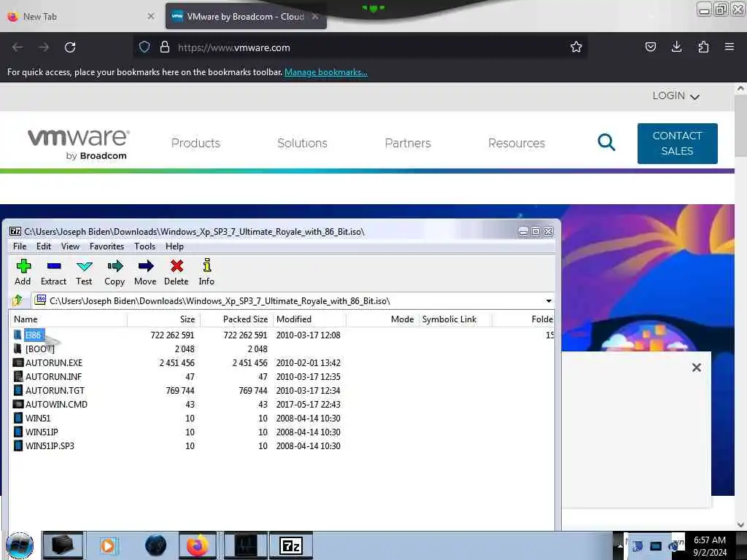Open the Windows Start orb

point(20,545)
